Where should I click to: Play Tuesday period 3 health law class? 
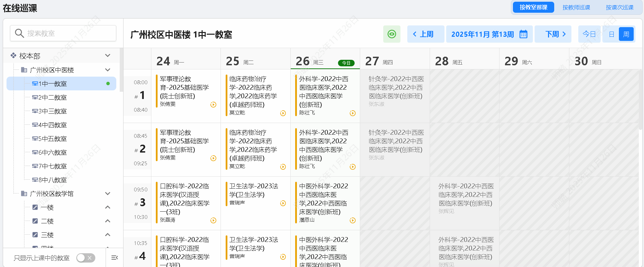[x=283, y=203]
